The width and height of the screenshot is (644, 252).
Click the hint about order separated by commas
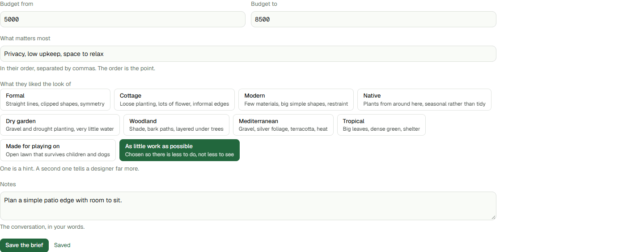click(77, 68)
